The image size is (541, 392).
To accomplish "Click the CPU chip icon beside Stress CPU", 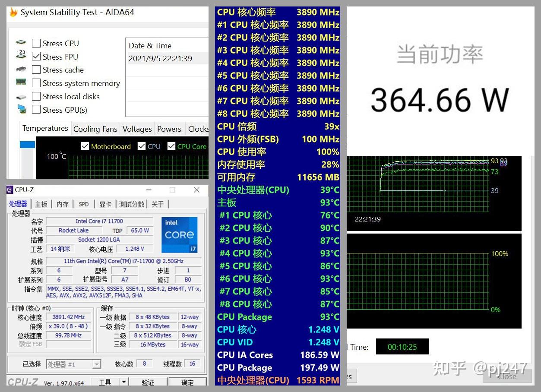I will point(21,43).
